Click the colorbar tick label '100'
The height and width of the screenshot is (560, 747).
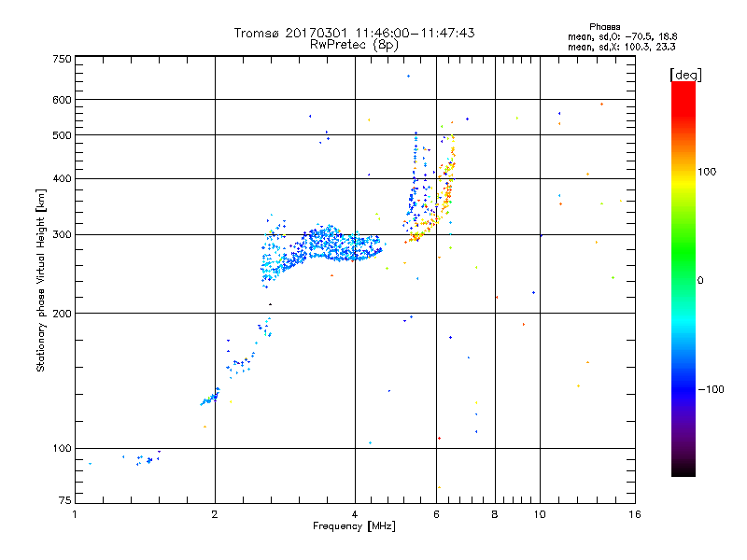click(707, 172)
